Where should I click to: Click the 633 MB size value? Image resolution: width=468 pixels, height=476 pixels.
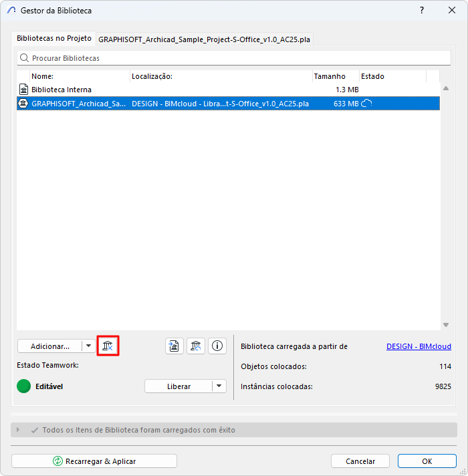[346, 104]
